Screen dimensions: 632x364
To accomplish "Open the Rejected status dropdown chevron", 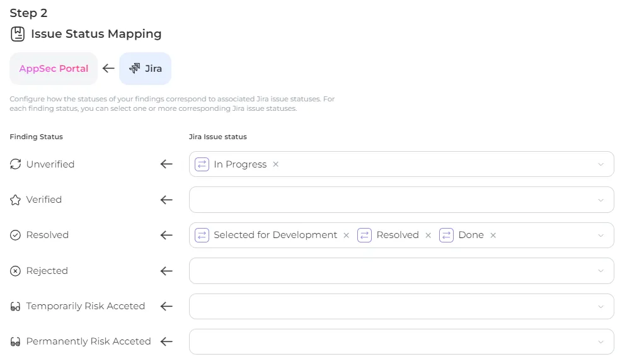I will click(600, 271).
